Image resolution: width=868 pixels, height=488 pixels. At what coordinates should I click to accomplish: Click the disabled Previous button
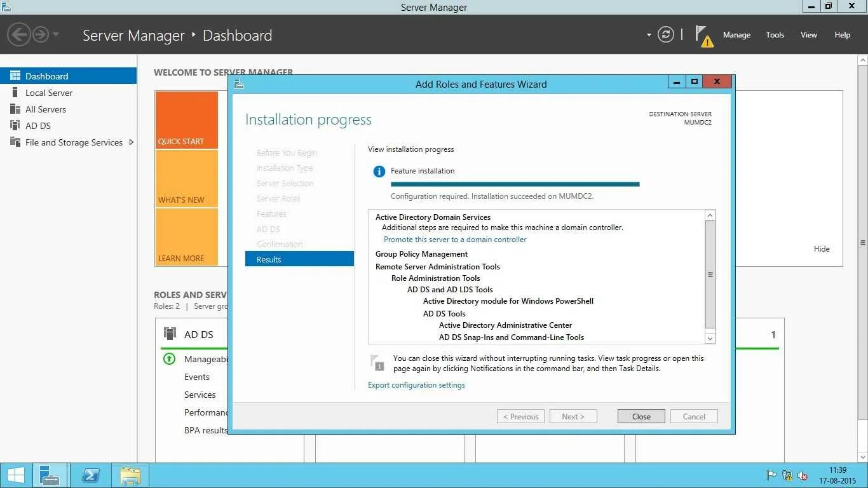pyautogui.click(x=520, y=416)
